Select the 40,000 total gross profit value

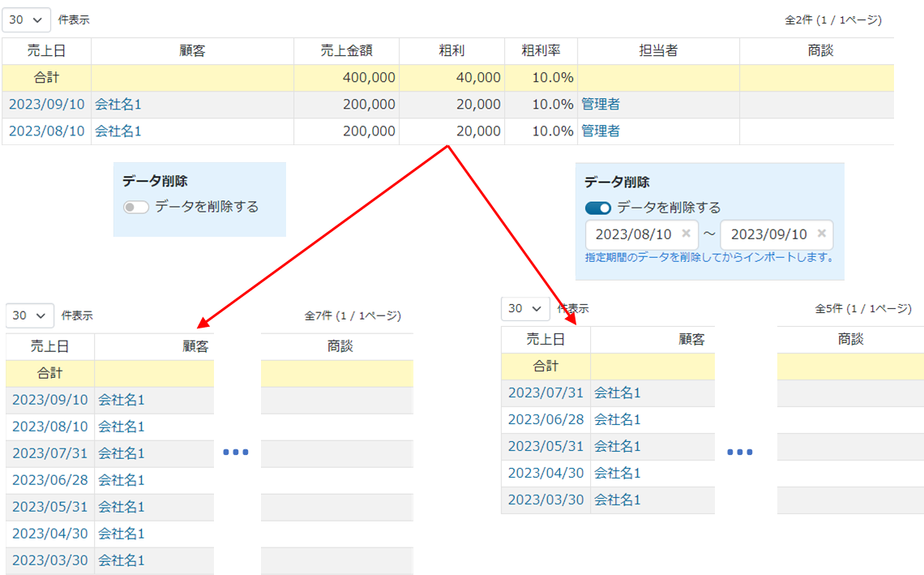coord(478,77)
